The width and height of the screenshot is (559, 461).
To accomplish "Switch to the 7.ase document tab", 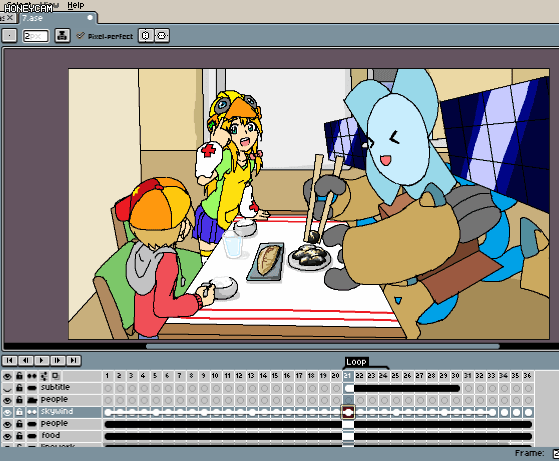I will pos(57,18).
